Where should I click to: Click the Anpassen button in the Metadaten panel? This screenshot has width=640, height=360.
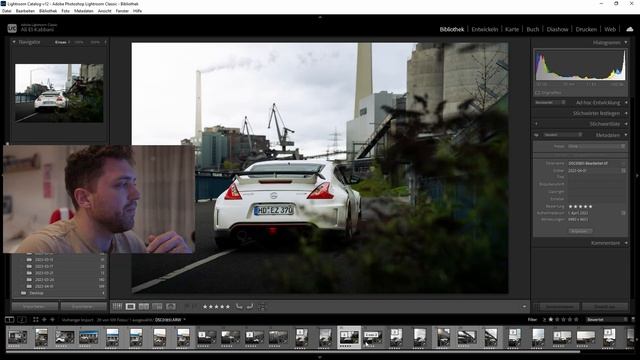[x=580, y=231]
